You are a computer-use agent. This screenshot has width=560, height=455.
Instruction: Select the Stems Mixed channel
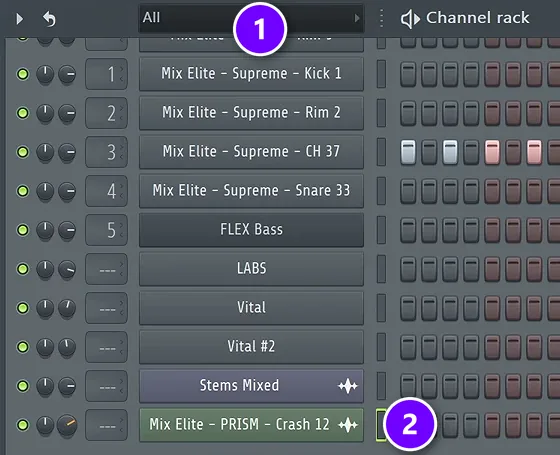251,386
